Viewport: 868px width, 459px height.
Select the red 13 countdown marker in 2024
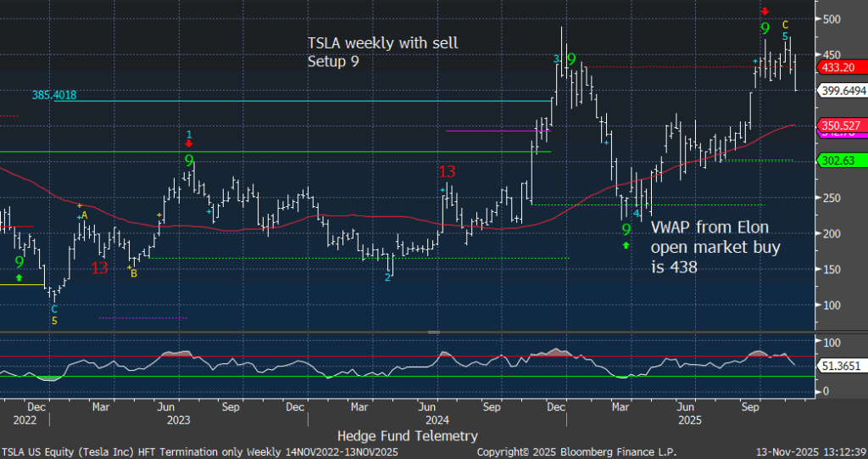click(x=447, y=172)
